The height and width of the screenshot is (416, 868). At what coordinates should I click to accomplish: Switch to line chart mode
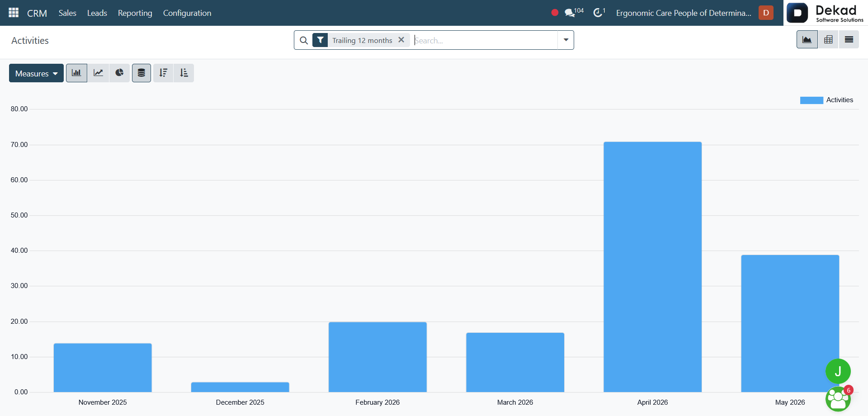click(x=98, y=73)
